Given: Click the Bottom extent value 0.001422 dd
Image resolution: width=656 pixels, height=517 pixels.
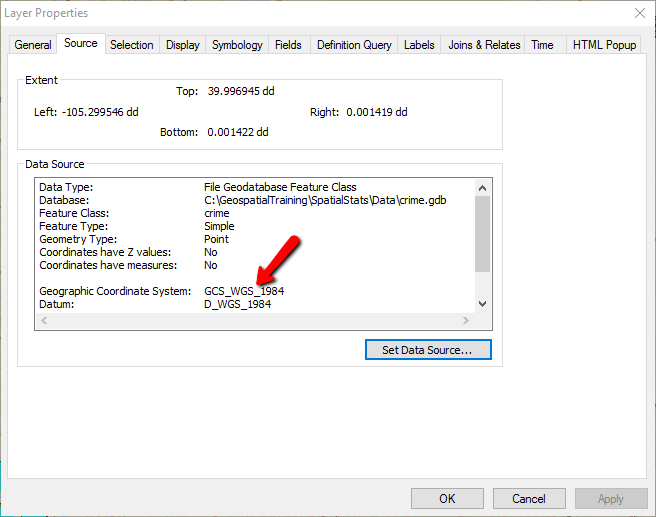Looking at the screenshot, I should (238, 132).
